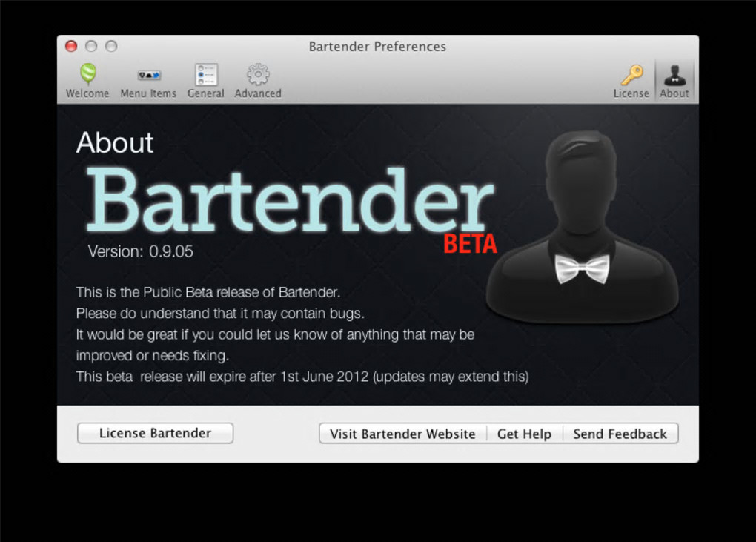Open the License key icon
Viewport: 756px width, 542px height.
pyautogui.click(x=631, y=81)
